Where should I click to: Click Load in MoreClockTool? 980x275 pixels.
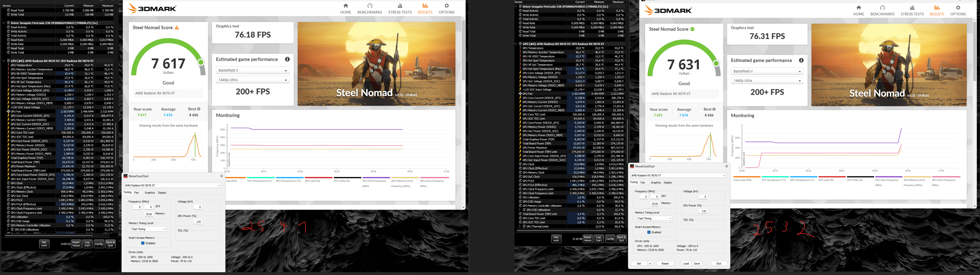(x=686, y=264)
